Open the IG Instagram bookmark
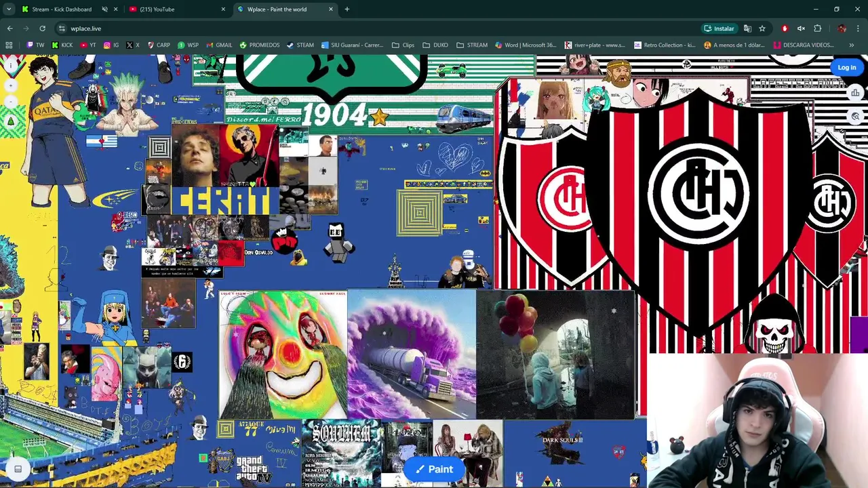868x488 pixels. [x=111, y=45]
